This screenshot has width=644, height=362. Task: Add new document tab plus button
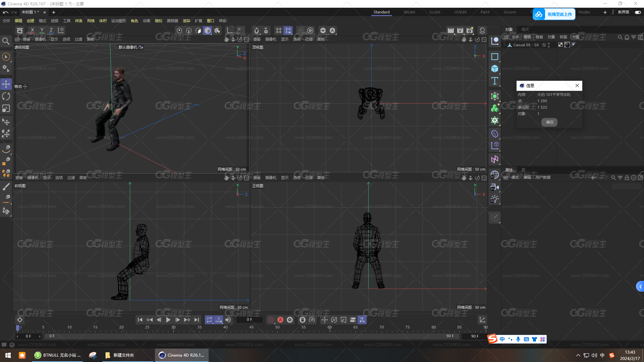pos(53,12)
